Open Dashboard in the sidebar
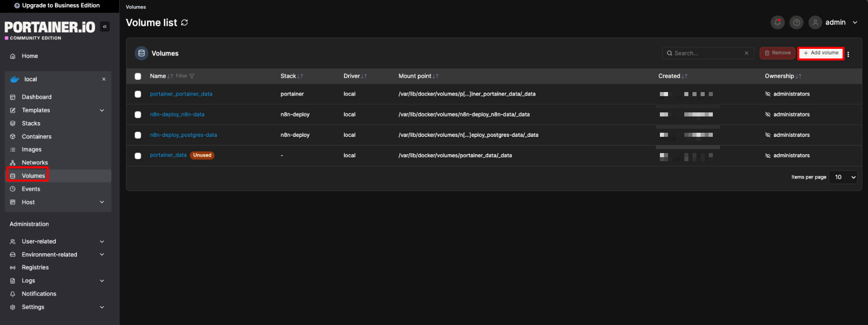The width and height of the screenshot is (868, 325). (58, 97)
